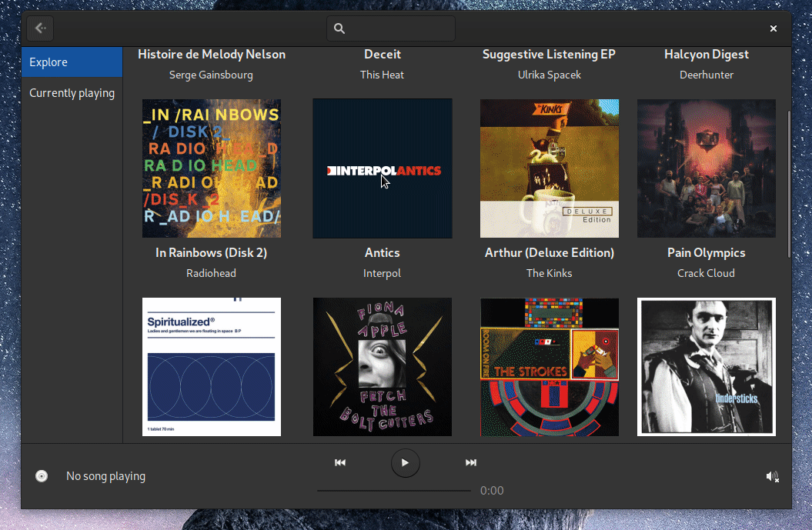This screenshot has width=812, height=530.
Task: Click the search magnifier icon
Action: click(x=339, y=28)
